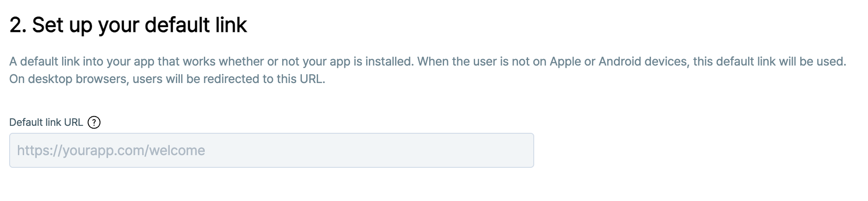The height and width of the screenshot is (201, 868).
Task: Click the words "default link" in the heading
Action: (196, 25)
